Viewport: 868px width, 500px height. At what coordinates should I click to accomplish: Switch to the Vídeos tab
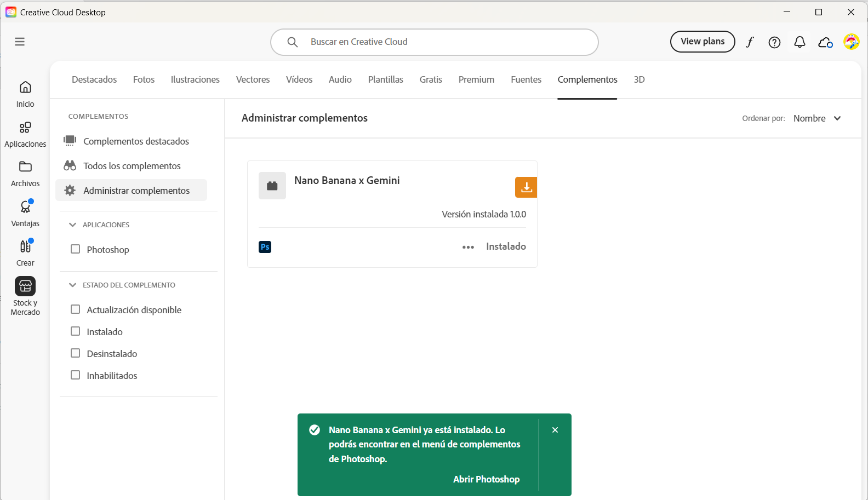tap(299, 79)
